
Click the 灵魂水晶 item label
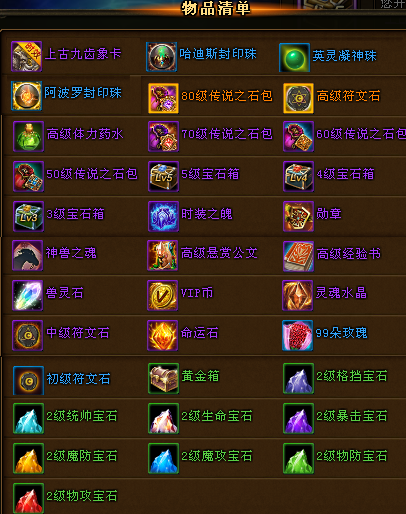click(341, 293)
